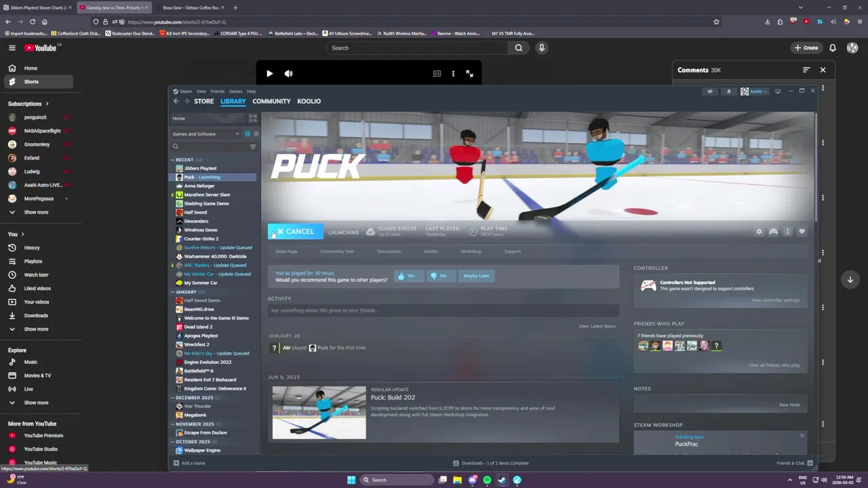
Task: Open Steam Games menu
Action: coord(235,91)
